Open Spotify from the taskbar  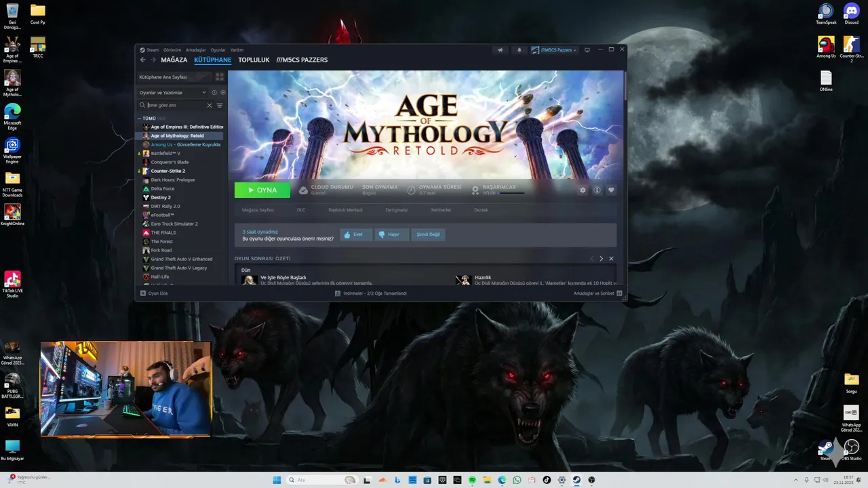pyautogui.click(x=472, y=480)
